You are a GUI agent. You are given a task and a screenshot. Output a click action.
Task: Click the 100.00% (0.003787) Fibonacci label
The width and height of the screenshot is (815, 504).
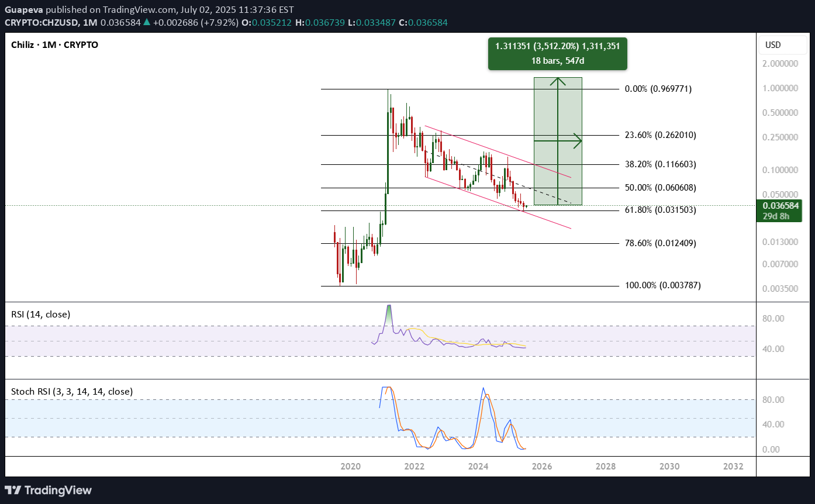click(x=663, y=285)
